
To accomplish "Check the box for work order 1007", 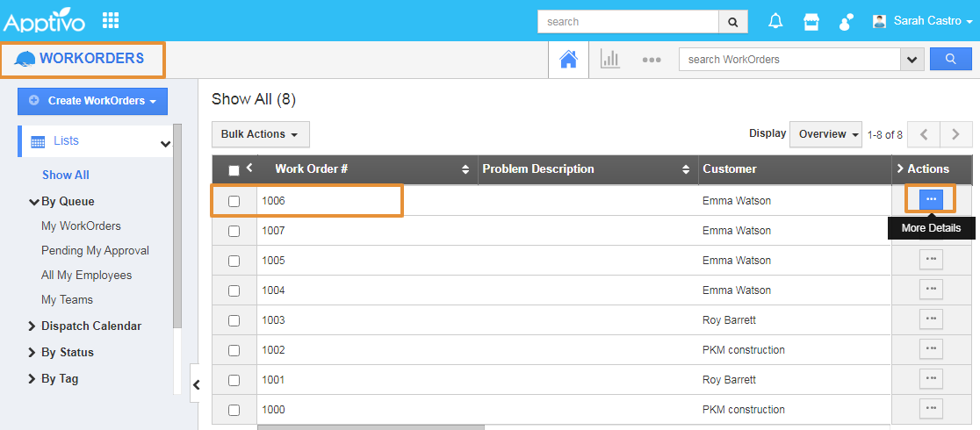I will 234,231.
